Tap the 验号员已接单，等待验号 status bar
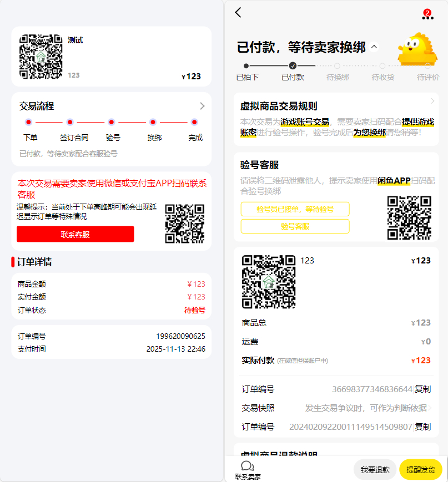This screenshot has height=482, width=448. tap(295, 209)
